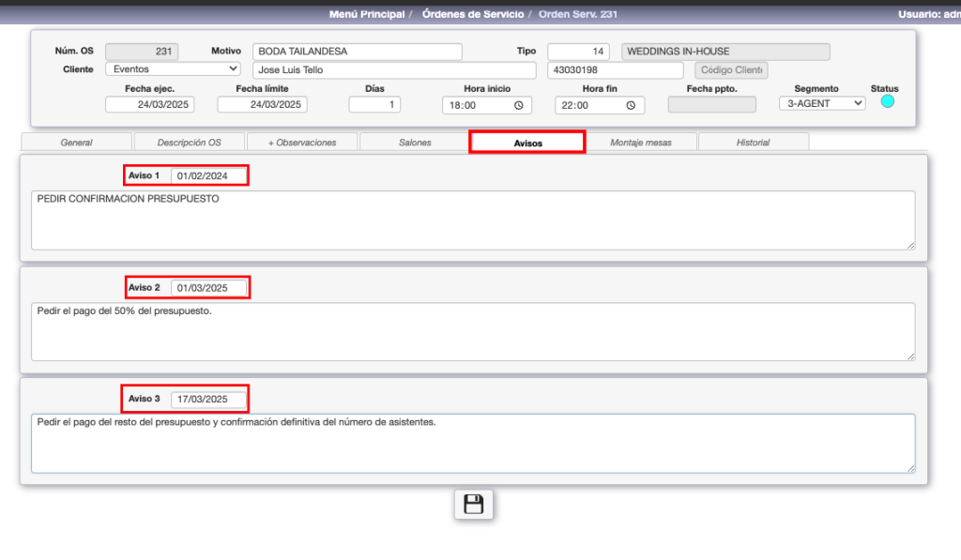961x560 pixels.
Task: Go back to Órdenes de Servicio link
Action: pos(471,14)
